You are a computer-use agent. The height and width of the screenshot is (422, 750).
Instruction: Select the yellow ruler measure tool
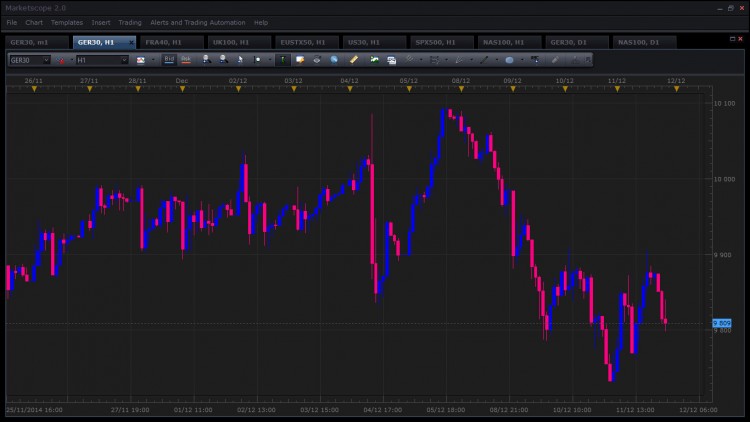pos(353,59)
